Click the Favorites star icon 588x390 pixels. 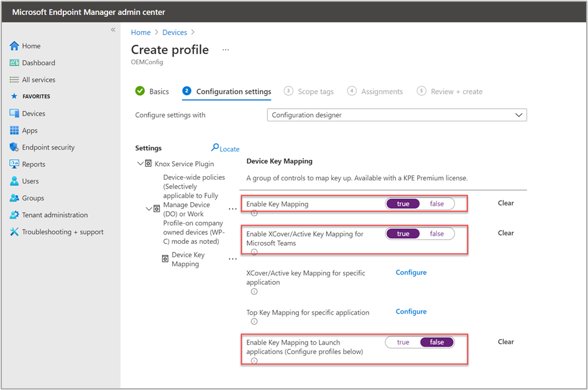(14, 96)
